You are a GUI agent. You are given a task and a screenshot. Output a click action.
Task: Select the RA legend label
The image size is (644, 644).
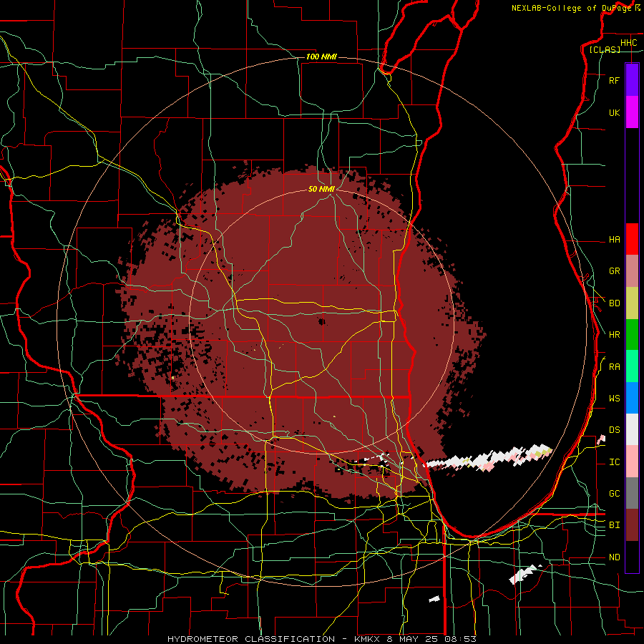coord(614,367)
